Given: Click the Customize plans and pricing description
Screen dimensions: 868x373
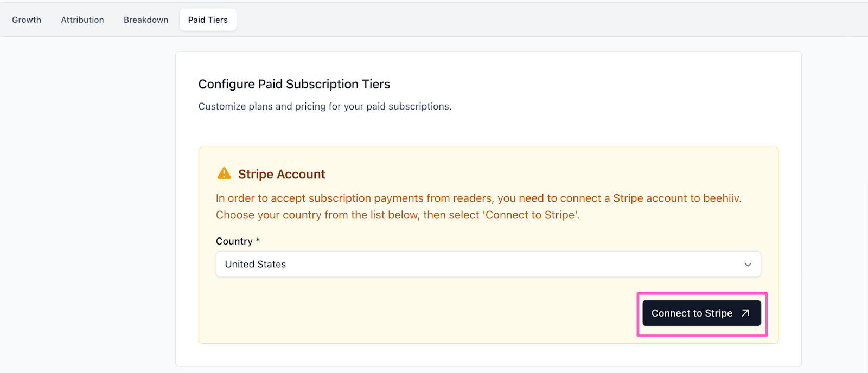Looking at the screenshot, I should click(x=324, y=106).
